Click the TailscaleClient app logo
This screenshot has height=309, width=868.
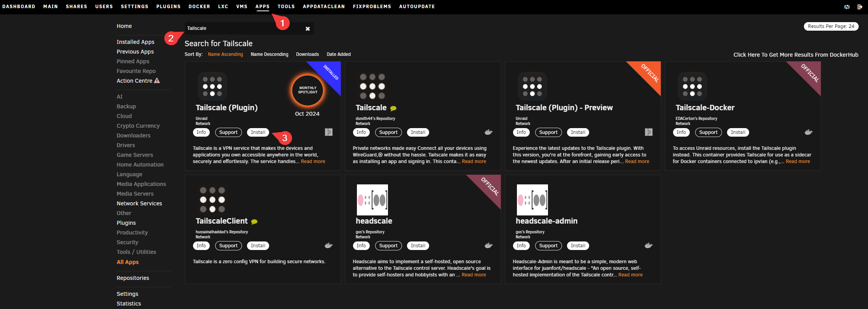[212, 200]
